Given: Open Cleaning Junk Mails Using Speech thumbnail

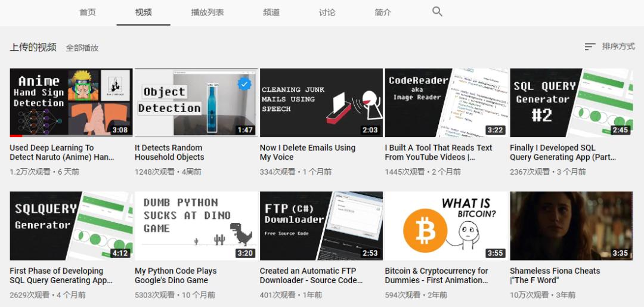Looking at the screenshot, I should (x=321, y=103).
